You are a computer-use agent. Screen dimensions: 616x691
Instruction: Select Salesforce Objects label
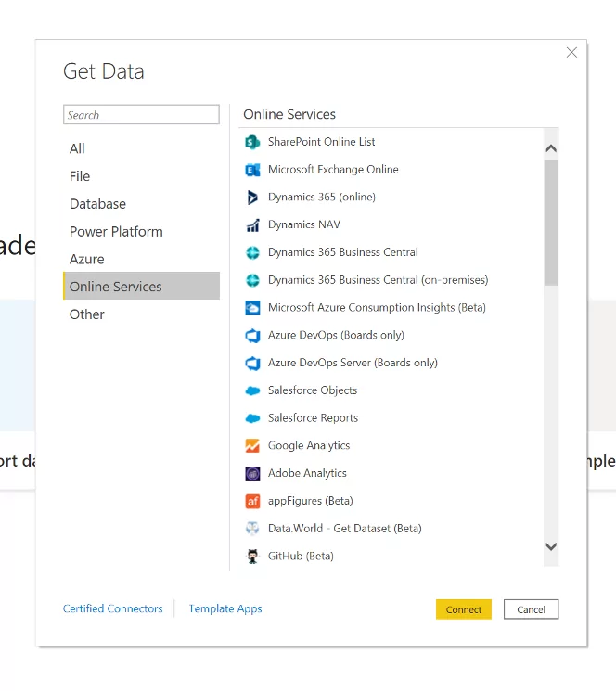(x=313, y=390)
